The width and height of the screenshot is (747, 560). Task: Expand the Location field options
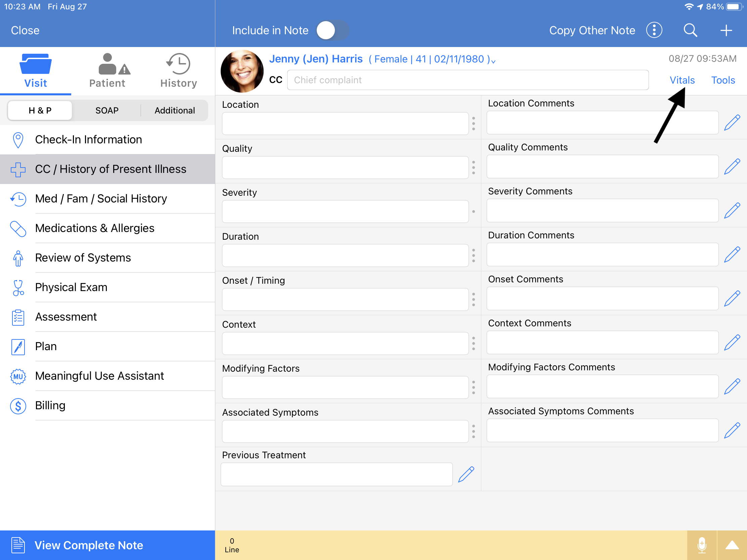(x=475, y=123)
